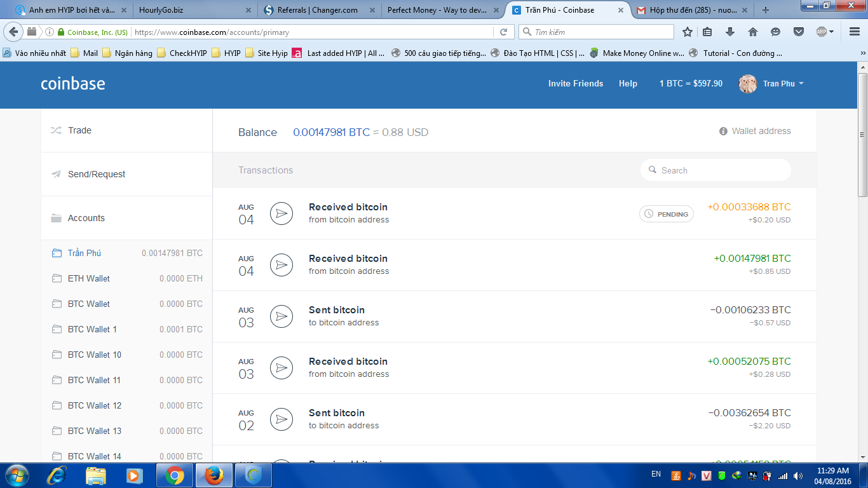Reload the Coinbase page
This screenshot has width=868, height=488.
[x=504, y=32]
